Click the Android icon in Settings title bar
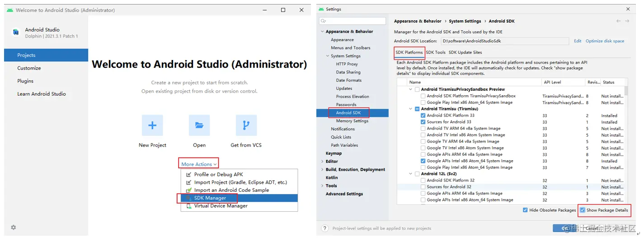This screenshot has width=644, height=241. click(x=321, y=9)
